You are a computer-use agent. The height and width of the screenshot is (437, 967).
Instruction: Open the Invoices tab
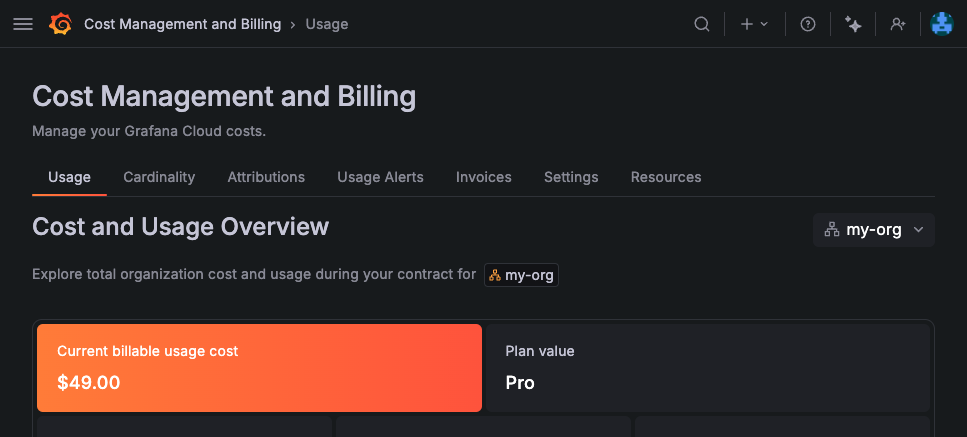click(484, 178)
